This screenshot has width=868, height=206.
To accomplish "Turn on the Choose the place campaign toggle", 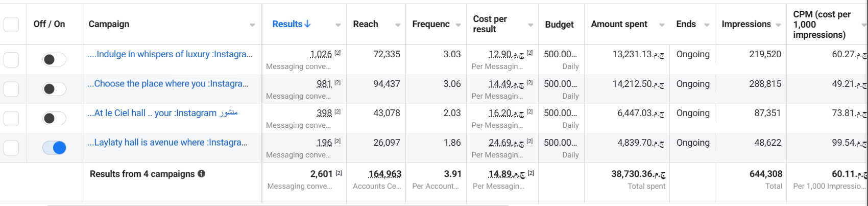I will 54,89.
